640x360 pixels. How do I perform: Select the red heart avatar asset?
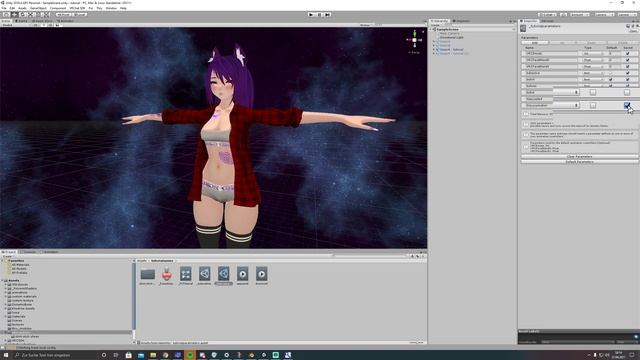(167, 274)
